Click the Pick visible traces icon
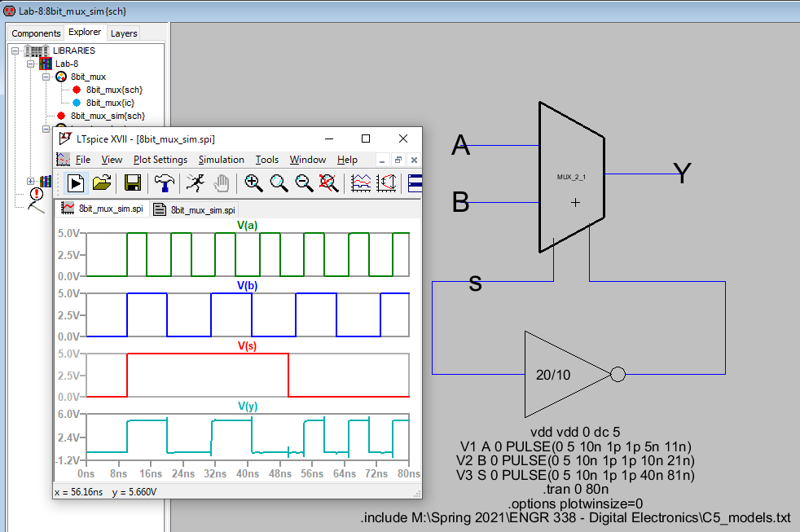 (x=361, y=183)
